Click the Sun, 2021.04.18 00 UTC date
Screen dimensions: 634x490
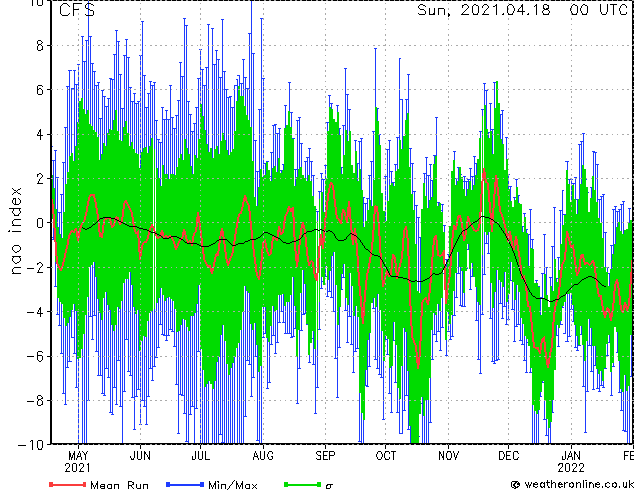coord(522,10)
